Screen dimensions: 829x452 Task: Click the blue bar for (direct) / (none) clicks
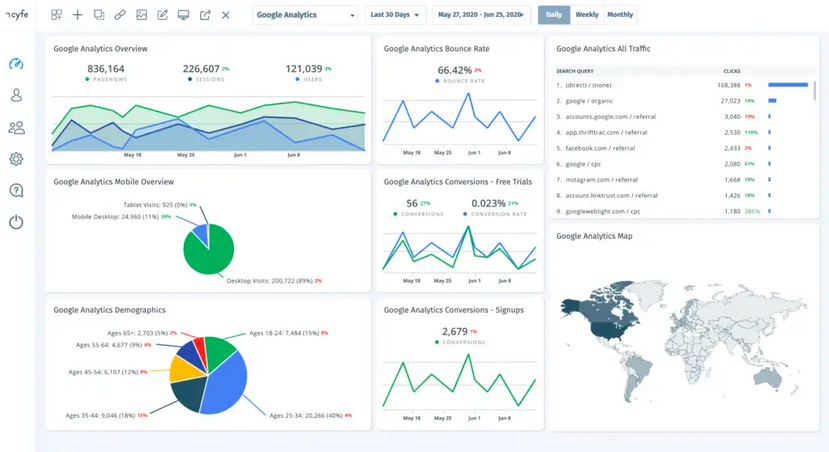pos(788,85)
